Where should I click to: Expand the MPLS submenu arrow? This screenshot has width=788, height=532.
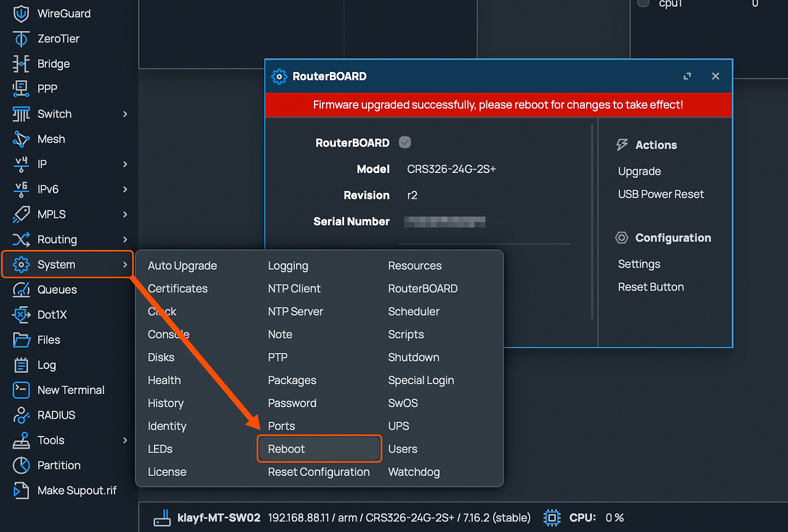point(125,214)
